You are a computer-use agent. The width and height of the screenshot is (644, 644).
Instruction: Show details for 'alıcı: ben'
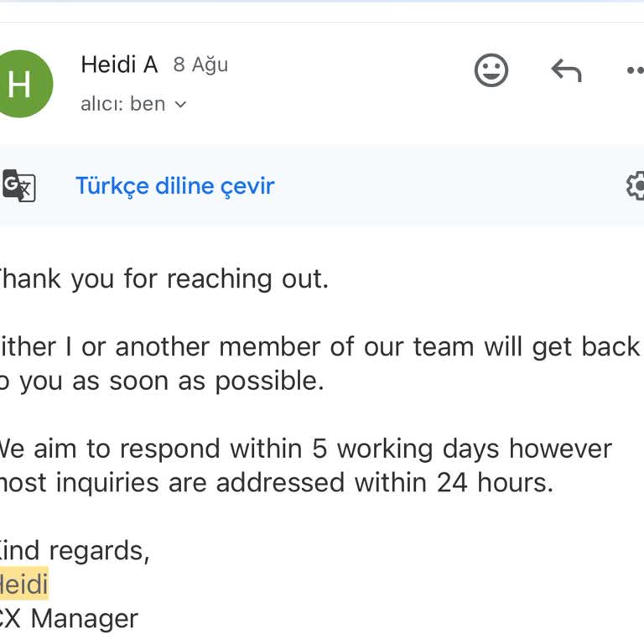(x=123, y=104)
